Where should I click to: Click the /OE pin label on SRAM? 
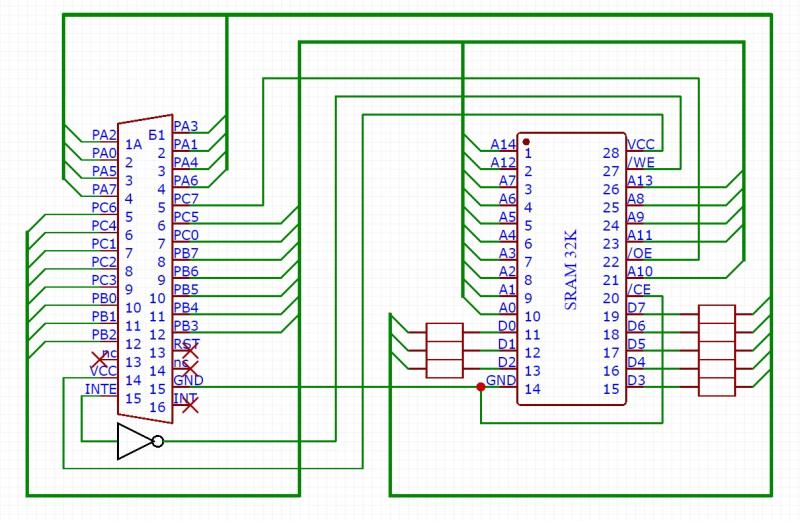(x=640, y=253)
